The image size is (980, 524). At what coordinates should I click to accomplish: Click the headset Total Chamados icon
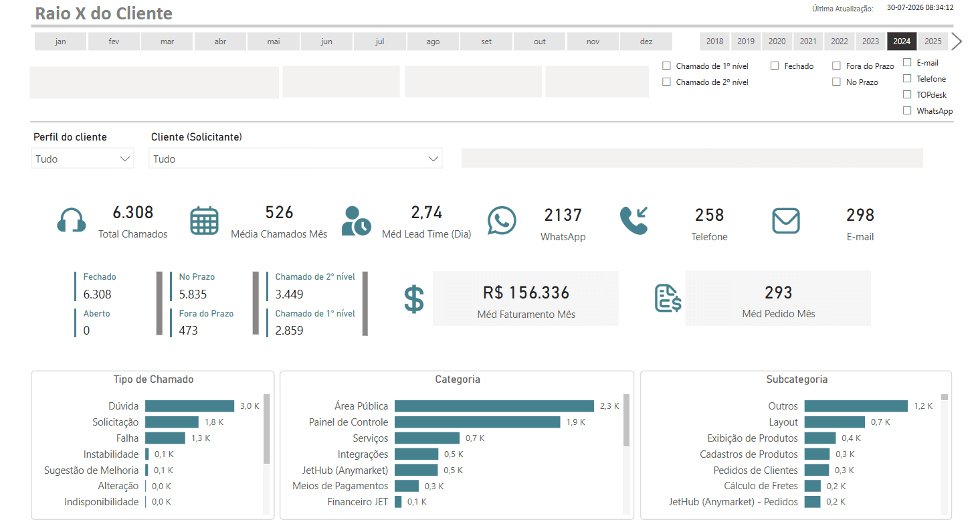72,220
